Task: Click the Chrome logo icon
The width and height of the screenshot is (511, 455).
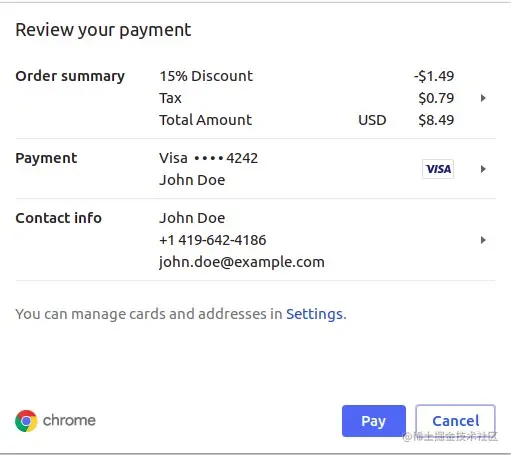Action: (26, 421)
